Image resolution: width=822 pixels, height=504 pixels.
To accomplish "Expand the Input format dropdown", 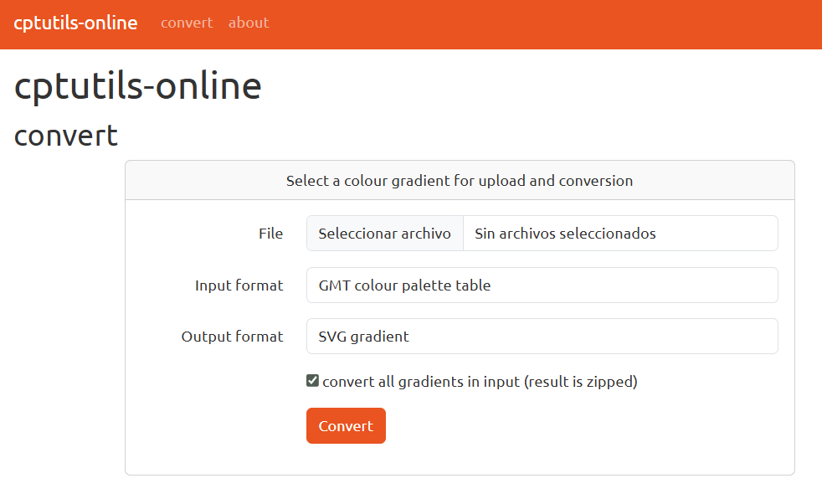I will click(542, 285).
